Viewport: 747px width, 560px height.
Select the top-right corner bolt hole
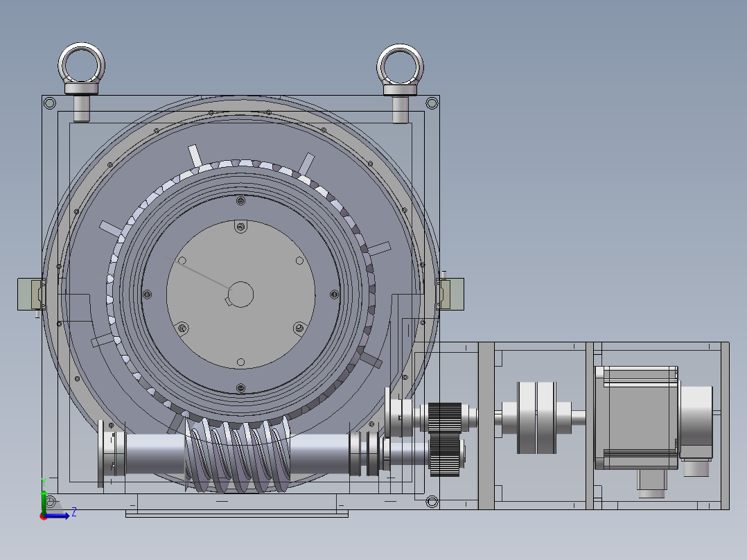pyautogui.click(x=432, y=103)
